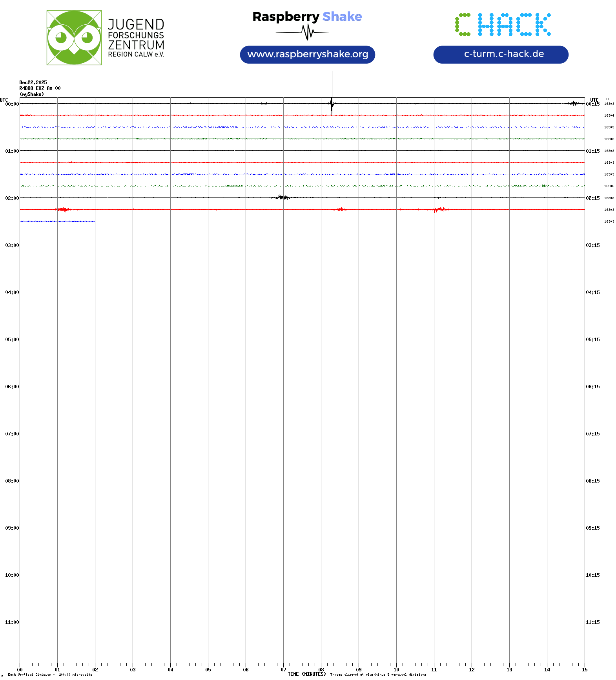Click the short blue trace ending at minute 02
Image resolution: width=616 pixels, height=680 pixels.
click(x=57, y=221)
